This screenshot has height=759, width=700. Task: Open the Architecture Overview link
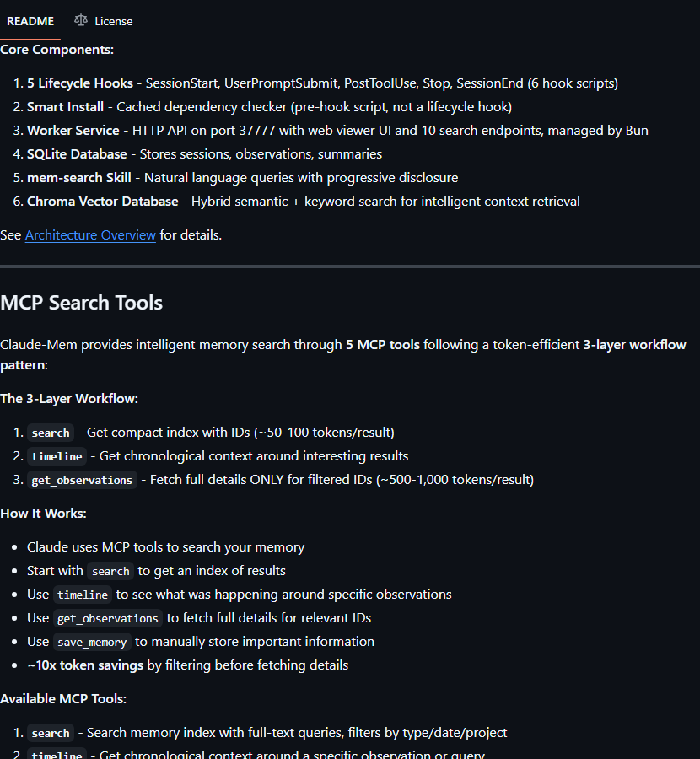tap(90, 235)
